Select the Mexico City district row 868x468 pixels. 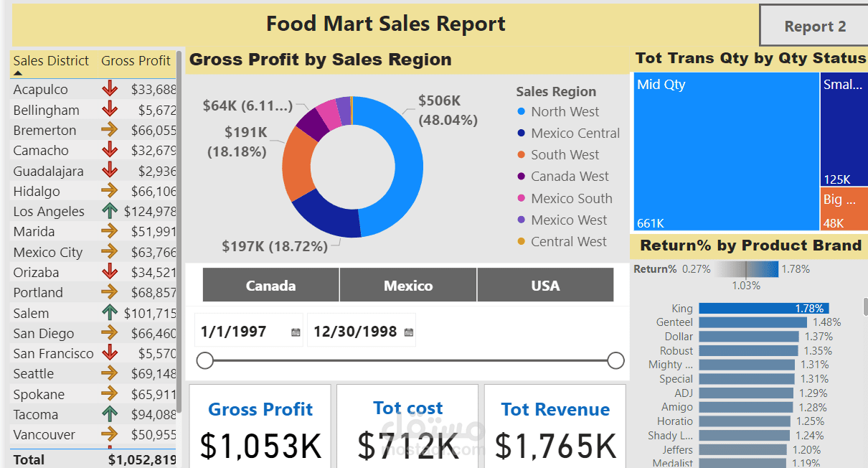pyautogui.click(x=93, y=252)
